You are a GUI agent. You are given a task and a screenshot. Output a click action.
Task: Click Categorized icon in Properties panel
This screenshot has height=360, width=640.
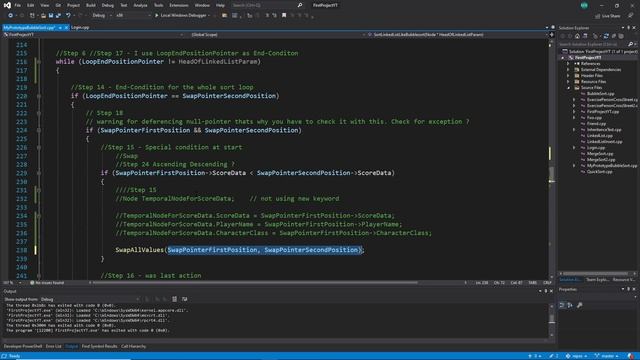click(562, 305)
